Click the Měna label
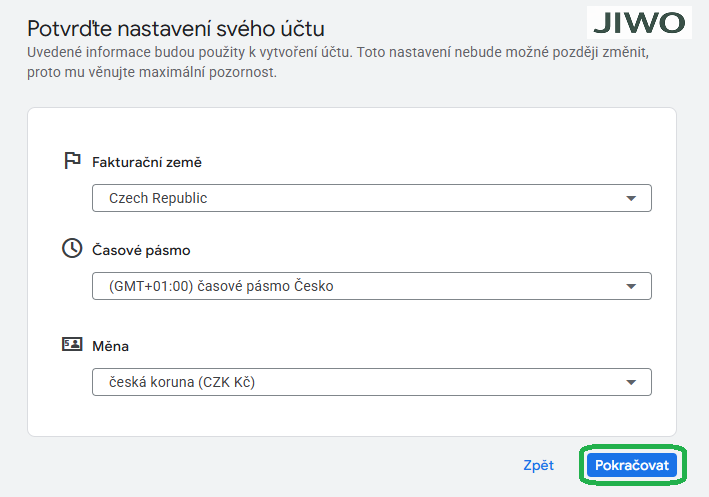709x497 pixels. point(110,346)
